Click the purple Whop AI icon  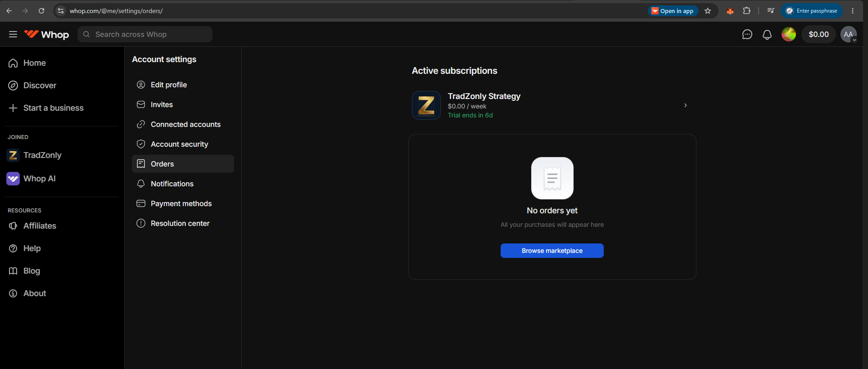[x=13, y=179]
